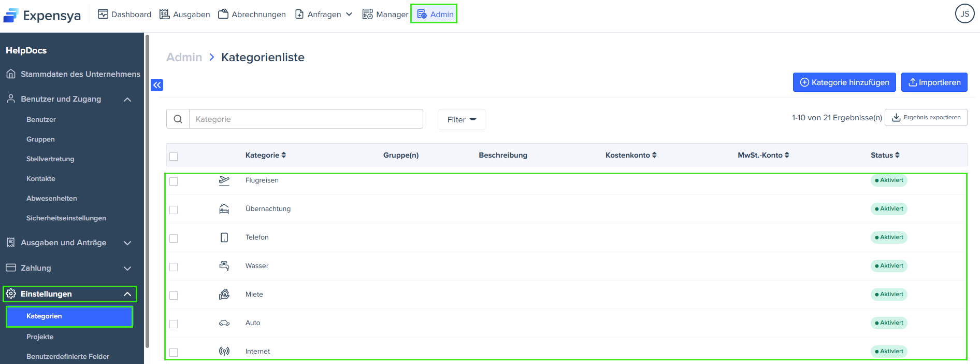Click the Flugreisen airplane icon
This screenshot has width=980, height=364.
pyautogui.click(x=224, y=180)
